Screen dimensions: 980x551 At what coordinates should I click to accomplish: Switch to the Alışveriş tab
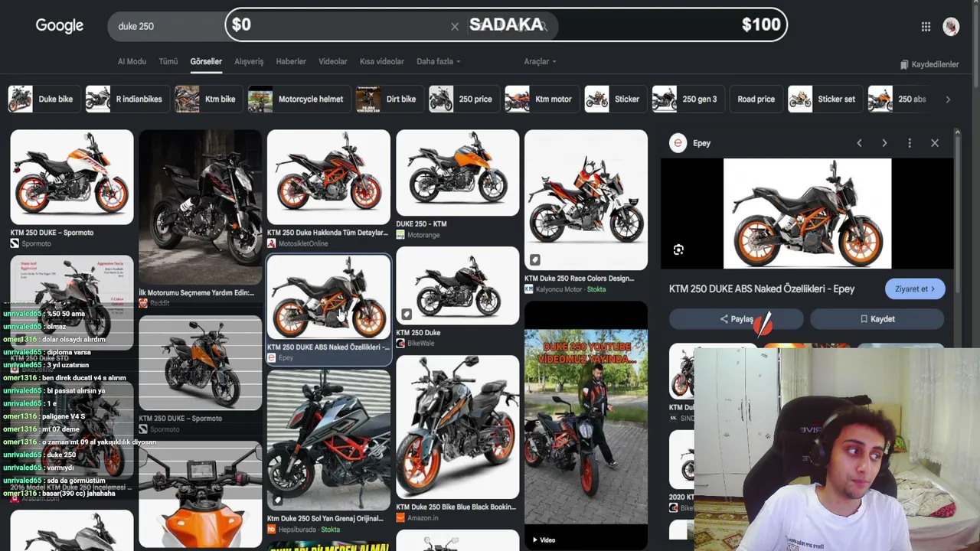coord(249,61)
